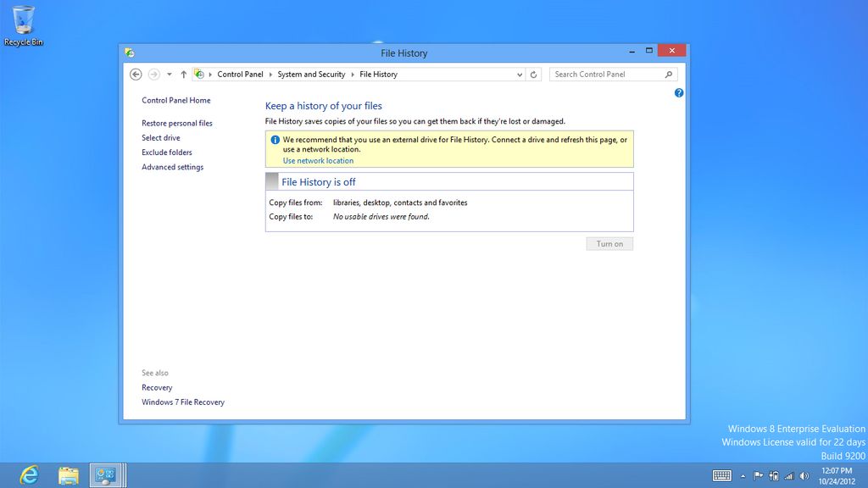
Task: Open the volume icon in the system tray
Action: coord(802,474)
